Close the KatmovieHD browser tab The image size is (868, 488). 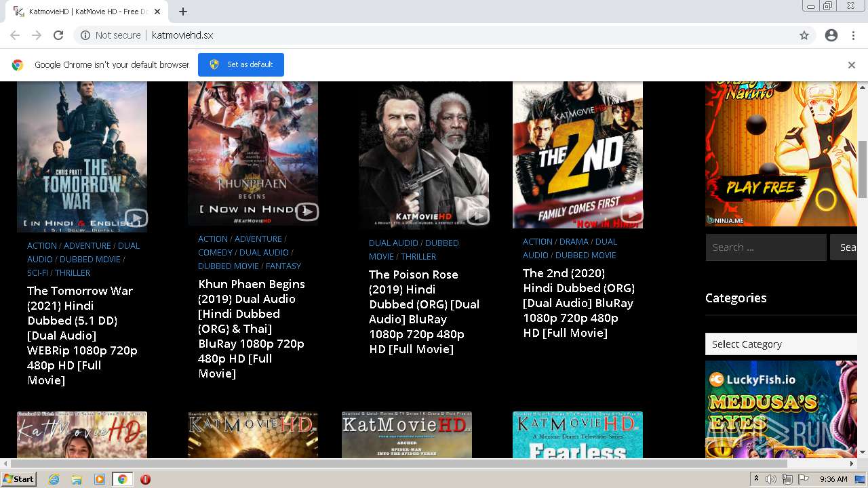(157, 12)
